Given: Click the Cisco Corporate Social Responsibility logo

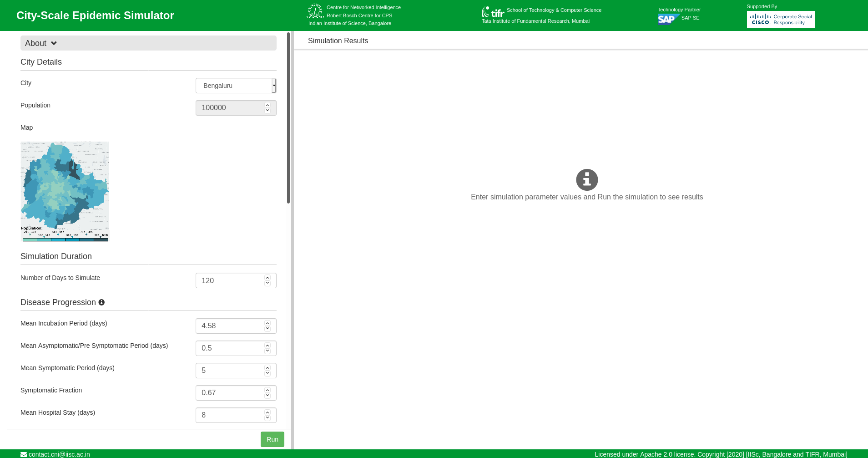Looking at the screenshot, I should pos(781,20).
